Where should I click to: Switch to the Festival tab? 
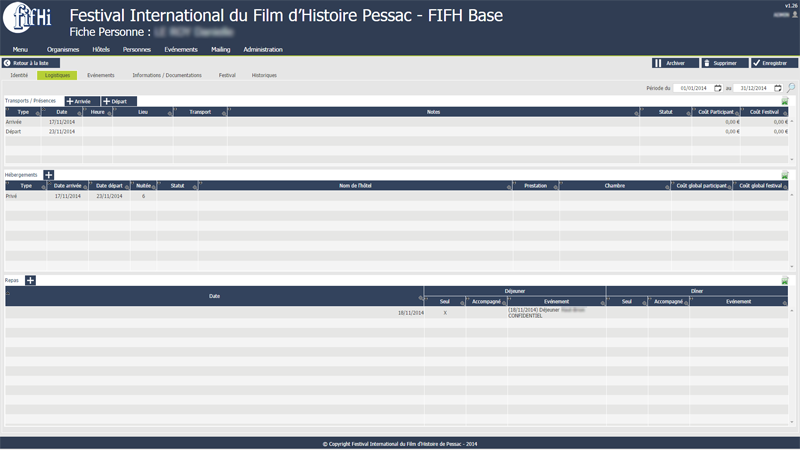[227, 75]
